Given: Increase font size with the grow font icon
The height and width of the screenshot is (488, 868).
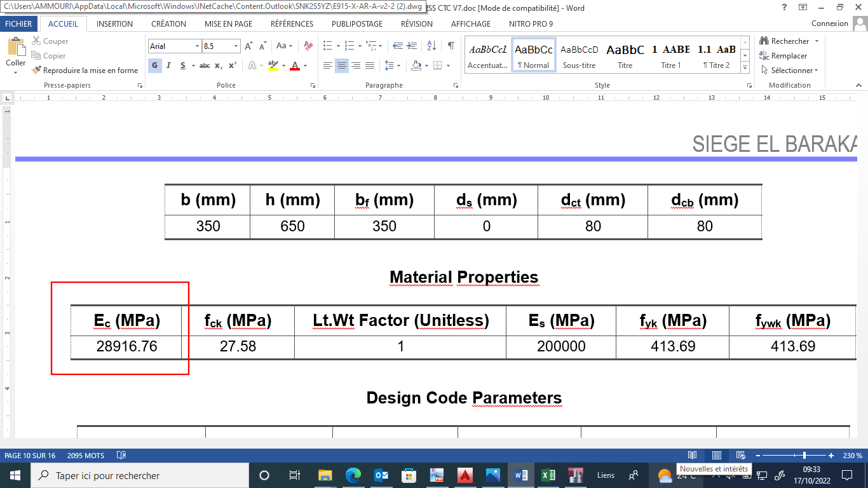Looking at the screenshot, I should pos(250,46).
